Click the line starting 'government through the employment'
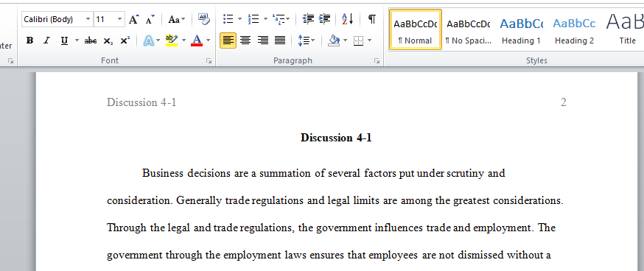The height and width of the screenshot is (271, 644). pos(329,256)
